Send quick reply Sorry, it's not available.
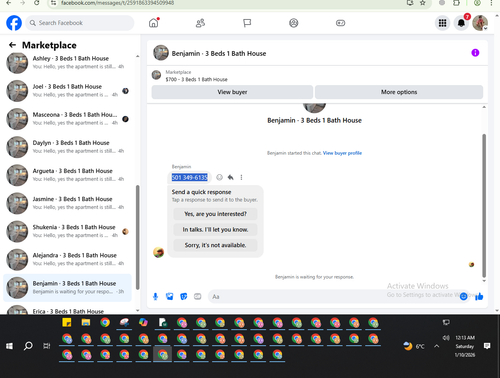Screen dimensions: 500x378 [215, 245]
